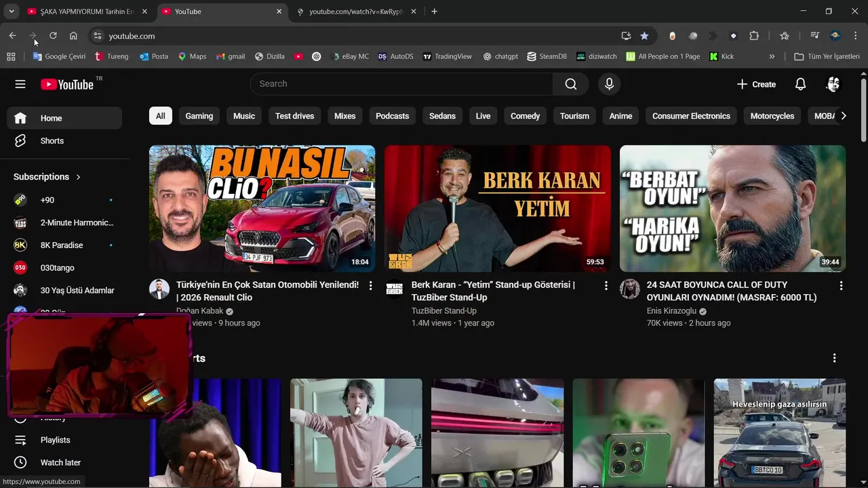Select the Live filter chip
The height and width of the screenshot is (488, 868).
click(483, 116)
